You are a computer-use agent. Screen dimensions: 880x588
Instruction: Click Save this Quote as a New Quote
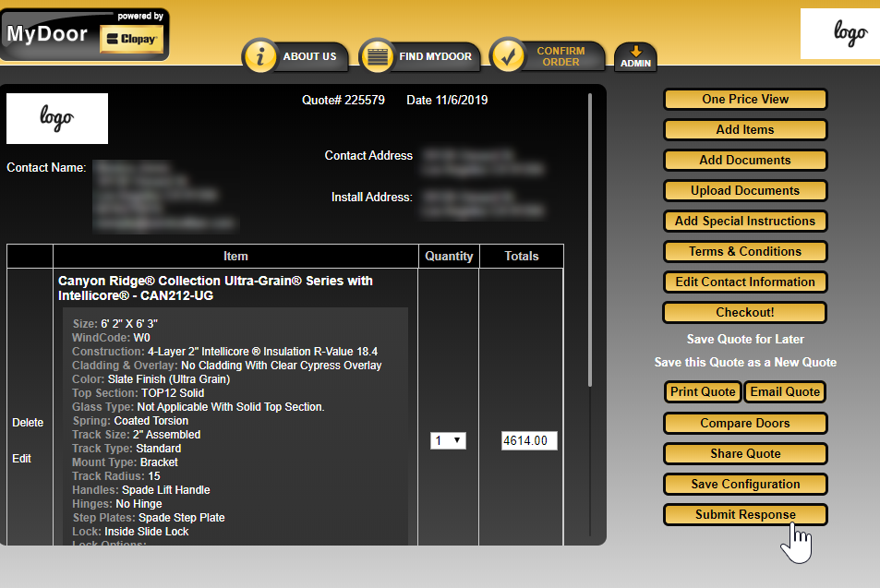point(745,363)
